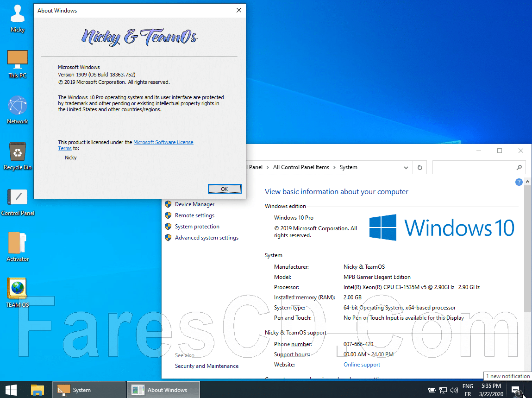Open Advanced system settings link
The image size is (532, 398).
tap(207, 238)
